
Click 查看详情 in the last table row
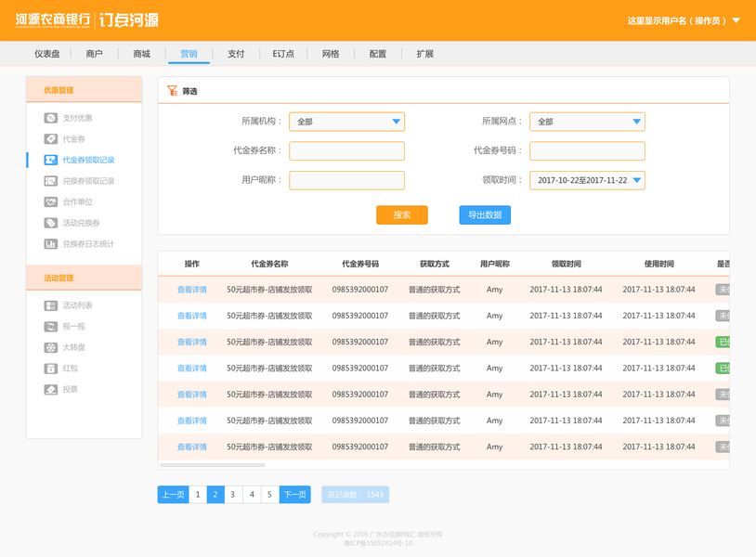tap(192, 447)
